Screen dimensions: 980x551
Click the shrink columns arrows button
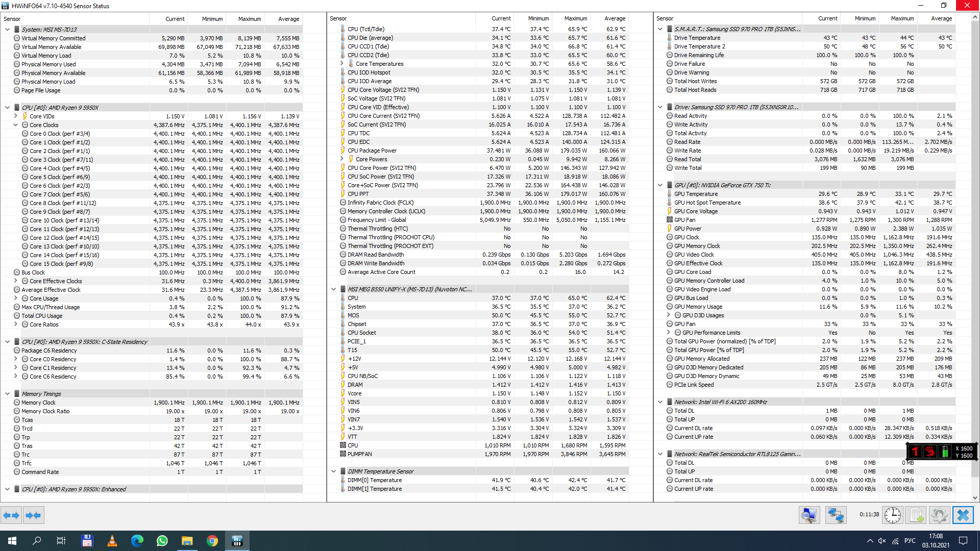(33, 515)
